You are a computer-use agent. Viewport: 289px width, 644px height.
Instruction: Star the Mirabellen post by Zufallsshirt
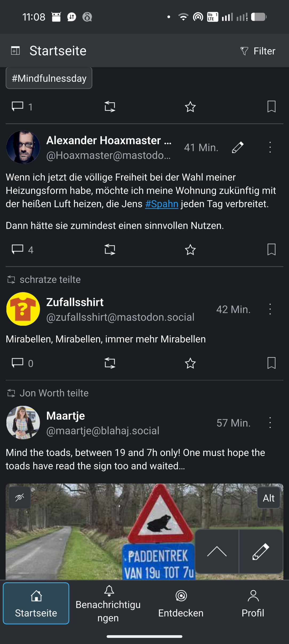click(x=190, y=363)
